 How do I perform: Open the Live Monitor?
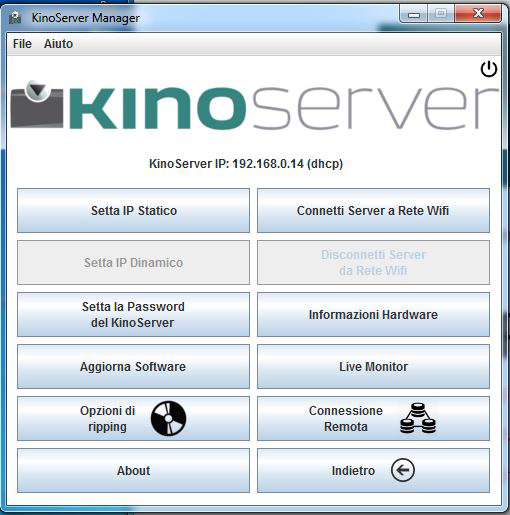(x=373, y=366)
